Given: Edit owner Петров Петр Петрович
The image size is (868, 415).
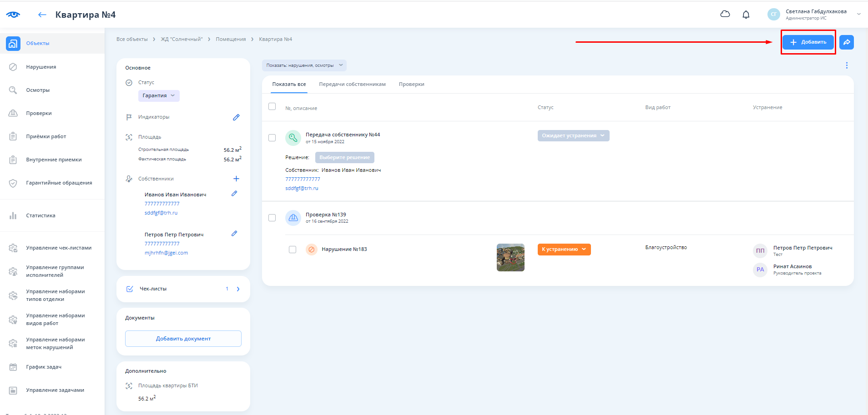Looking at the screenshot, I should pos(234,234).
